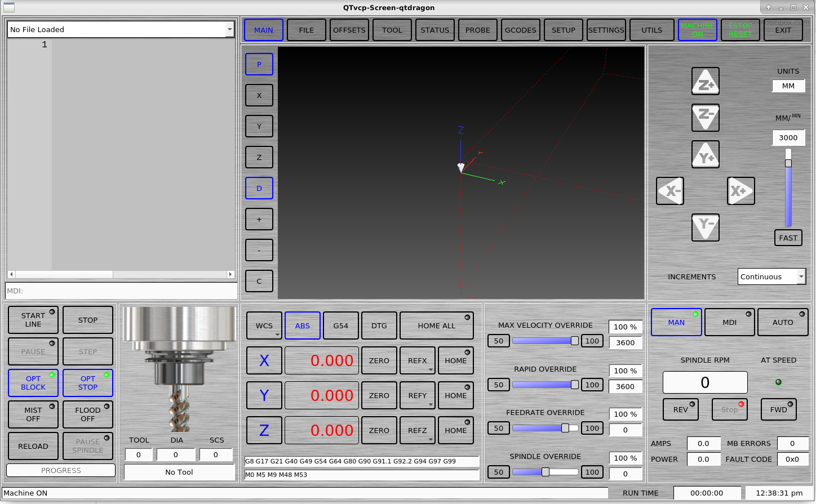Expand the REFZ options

(x=431, y=439)
